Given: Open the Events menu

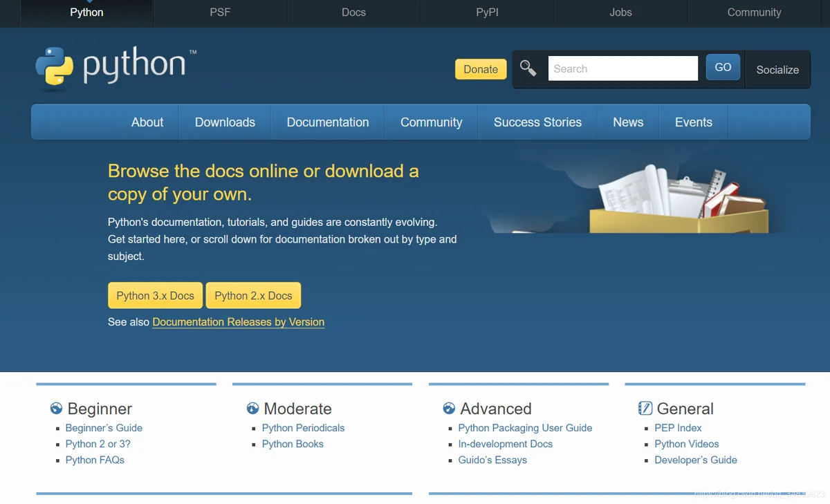Looking at the screenshot, I should coord(694,122).
